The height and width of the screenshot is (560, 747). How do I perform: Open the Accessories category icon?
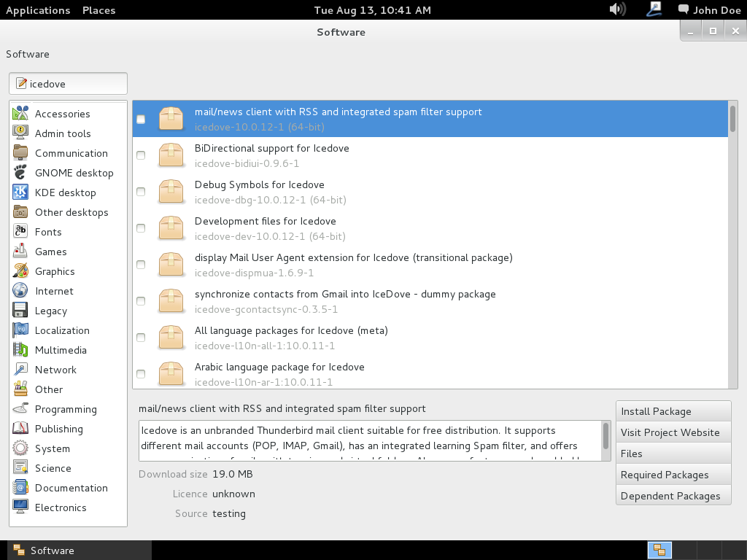pyautogui.click(x=20, y=113)
